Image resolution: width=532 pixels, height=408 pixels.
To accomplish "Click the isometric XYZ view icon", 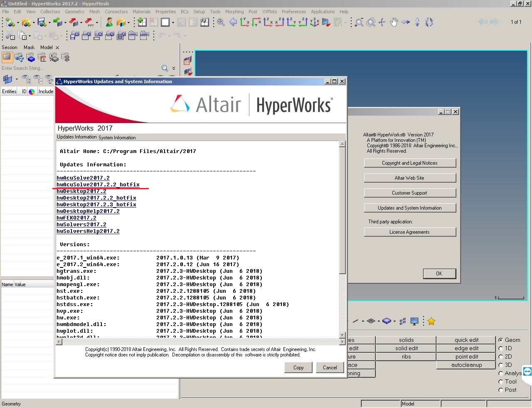I will (x=315, y=22).
